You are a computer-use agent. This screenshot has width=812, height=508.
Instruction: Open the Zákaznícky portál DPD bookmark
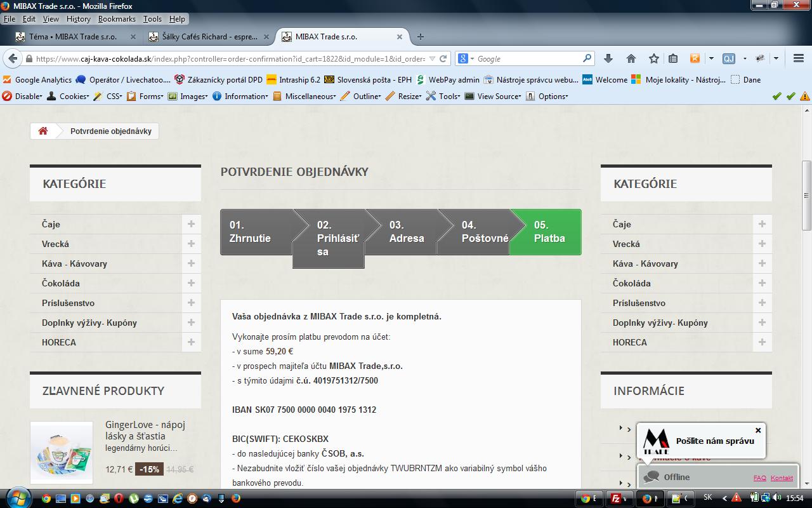(218, 80)
